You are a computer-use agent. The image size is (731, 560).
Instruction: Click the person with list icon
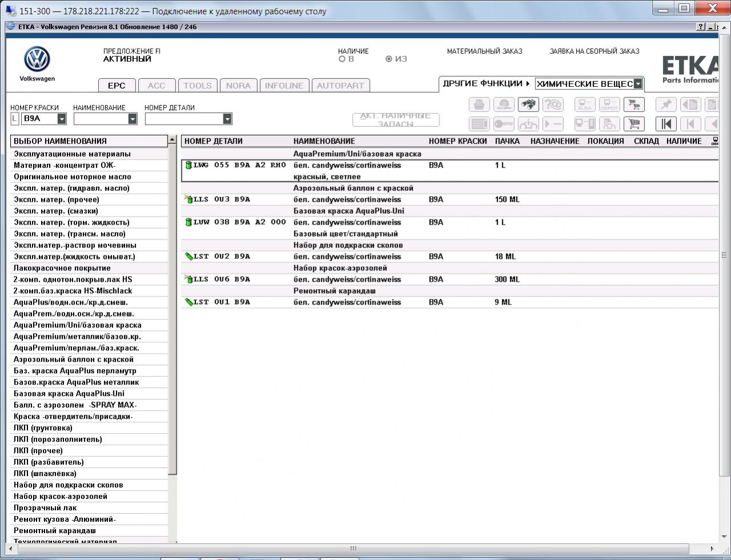609,123
